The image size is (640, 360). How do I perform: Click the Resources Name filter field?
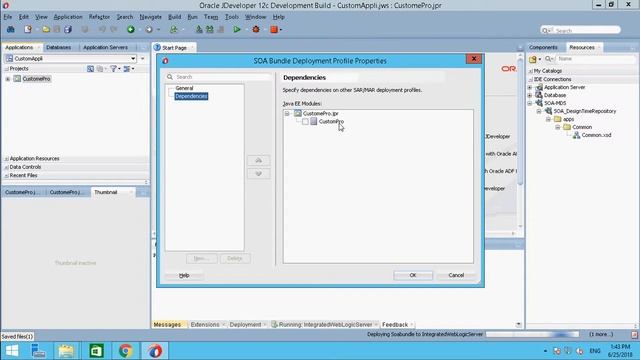tap(596, 59)
